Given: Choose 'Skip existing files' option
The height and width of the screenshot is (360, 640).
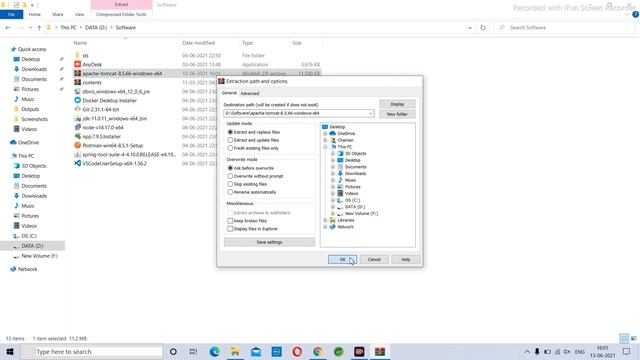Looking at the screenshot, I should tap(230, 184).
